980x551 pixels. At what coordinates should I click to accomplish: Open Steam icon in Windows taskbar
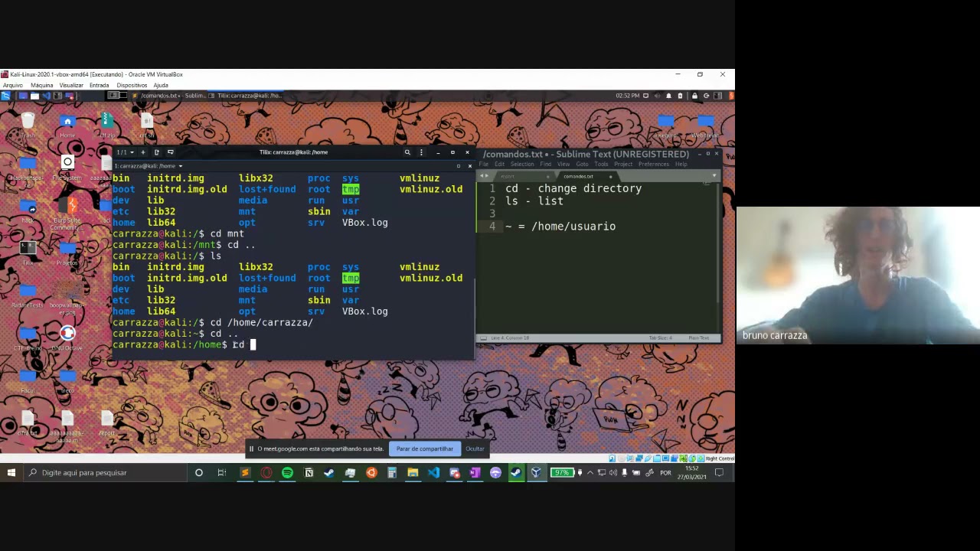(516, 472)
